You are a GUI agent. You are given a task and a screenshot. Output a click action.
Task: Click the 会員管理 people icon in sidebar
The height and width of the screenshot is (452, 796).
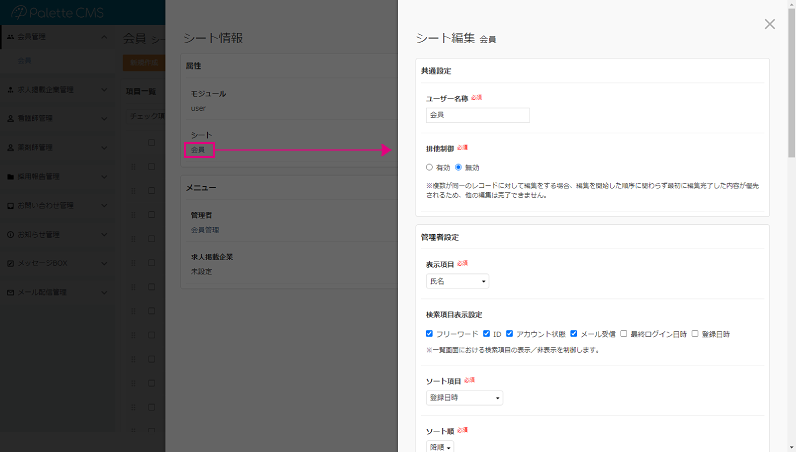(x=11, y=37)
